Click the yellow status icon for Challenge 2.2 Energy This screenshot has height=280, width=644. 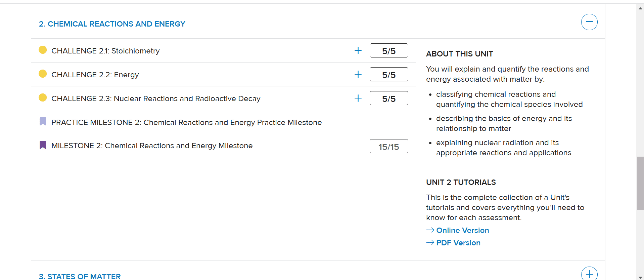pyautogui.click(x=43, y=74)
